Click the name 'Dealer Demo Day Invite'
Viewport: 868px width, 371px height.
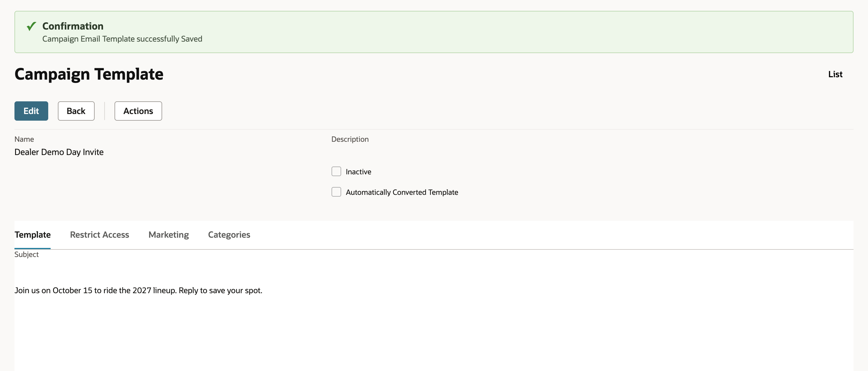(59, 152)
